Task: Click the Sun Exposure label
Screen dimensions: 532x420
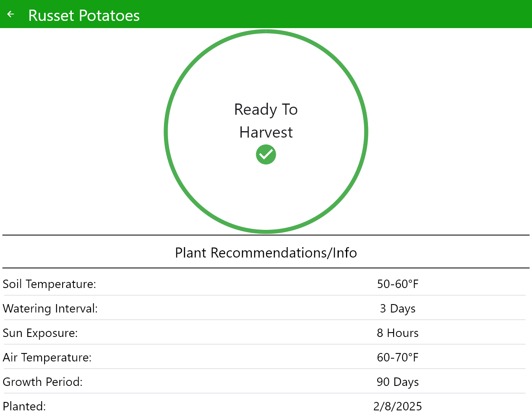Action: (40, 333)
